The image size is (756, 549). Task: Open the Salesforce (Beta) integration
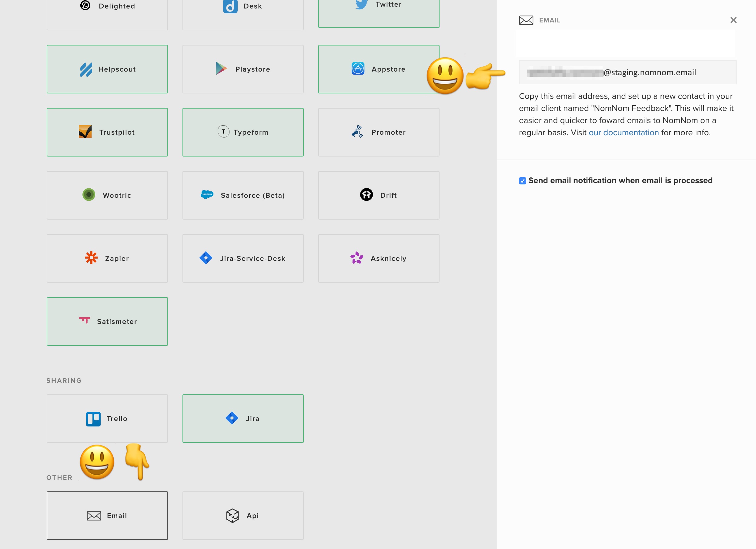click(x=243, y=195)
